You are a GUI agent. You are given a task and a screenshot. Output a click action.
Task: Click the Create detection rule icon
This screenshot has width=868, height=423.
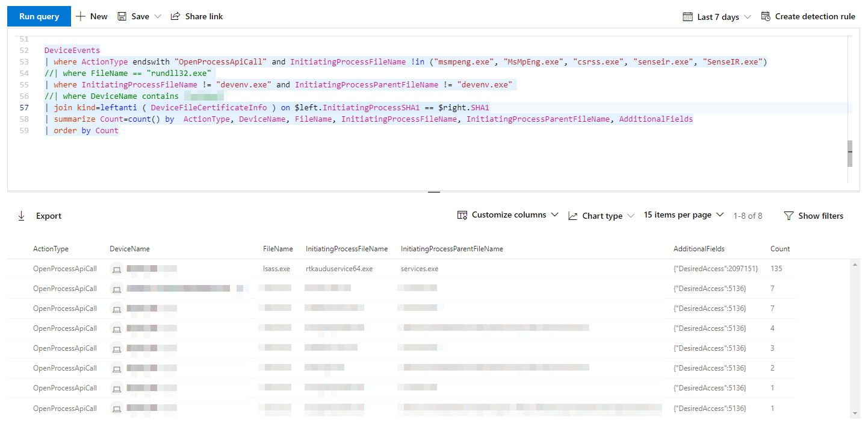pyautogui.click(x=766, y=16)
